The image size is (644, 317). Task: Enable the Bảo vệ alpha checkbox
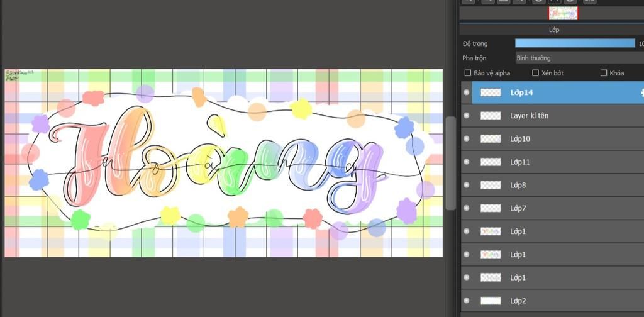pyautogui.click(x=467, y=73)
